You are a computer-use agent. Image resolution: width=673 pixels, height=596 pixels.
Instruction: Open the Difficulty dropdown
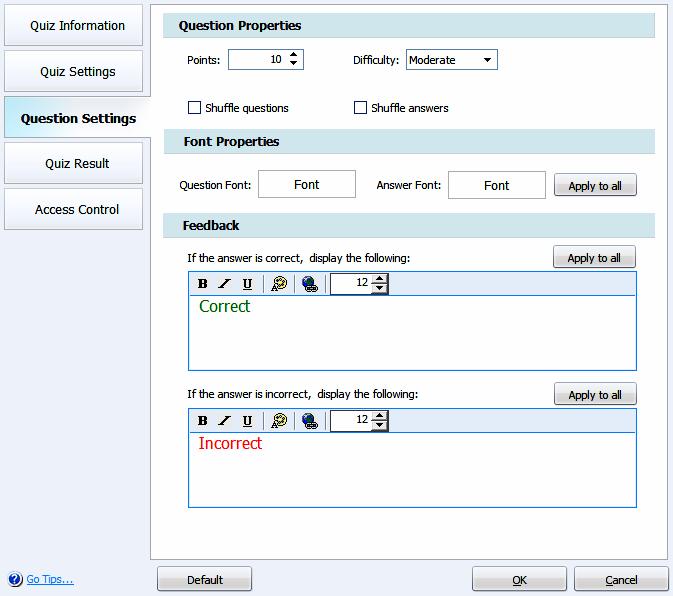[452, 60]
